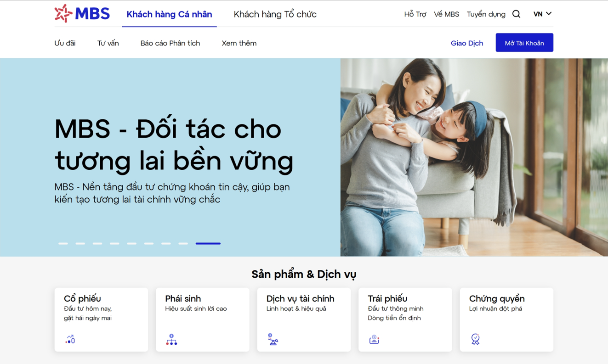Expand the VN language dropdown

[x=542, y=14]
